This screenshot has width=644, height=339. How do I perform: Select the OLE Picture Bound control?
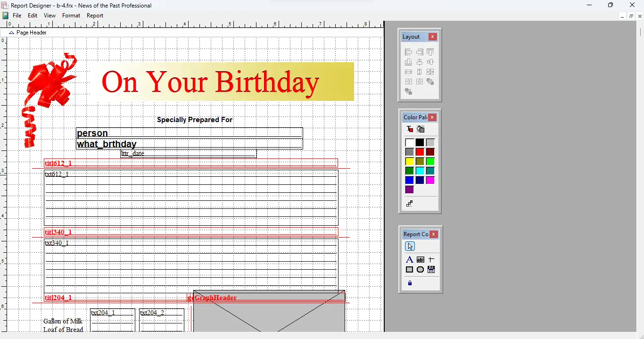coord(431,270)
